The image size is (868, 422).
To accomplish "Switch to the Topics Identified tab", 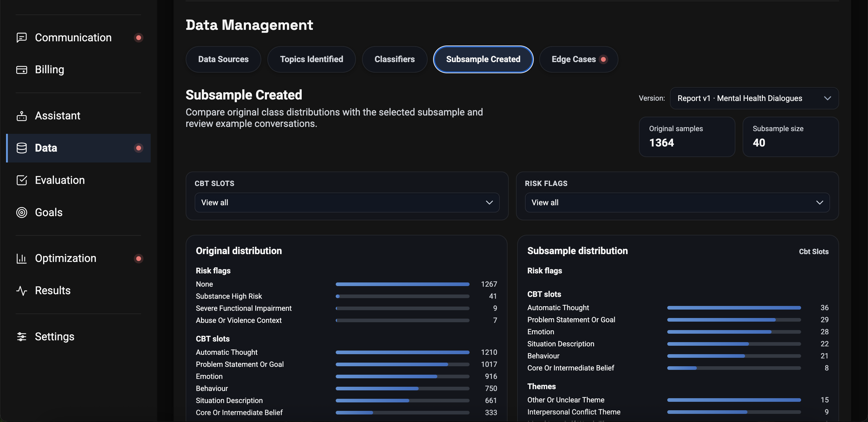I will pyautogui.click(x=311, y=59).
